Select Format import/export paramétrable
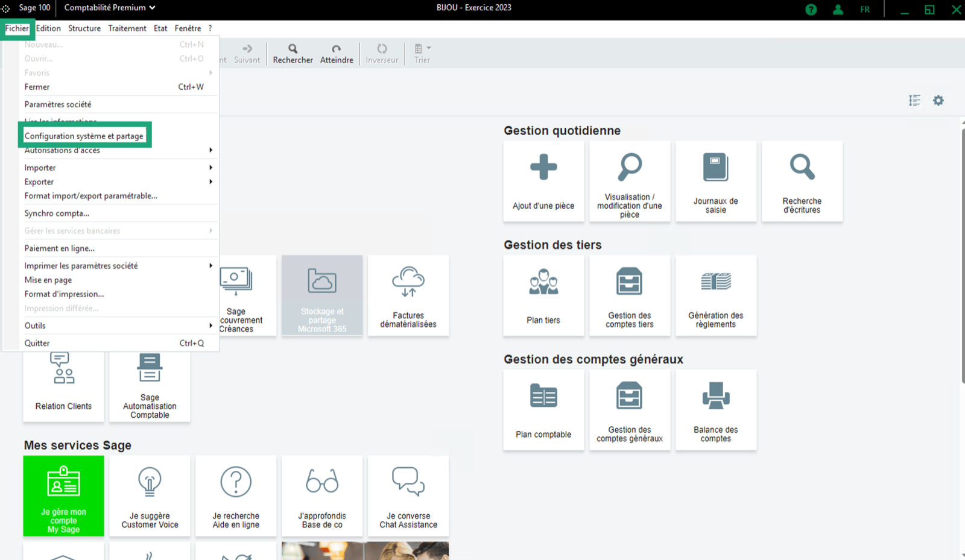Screen dimensions: 965x560 (119, 196)
